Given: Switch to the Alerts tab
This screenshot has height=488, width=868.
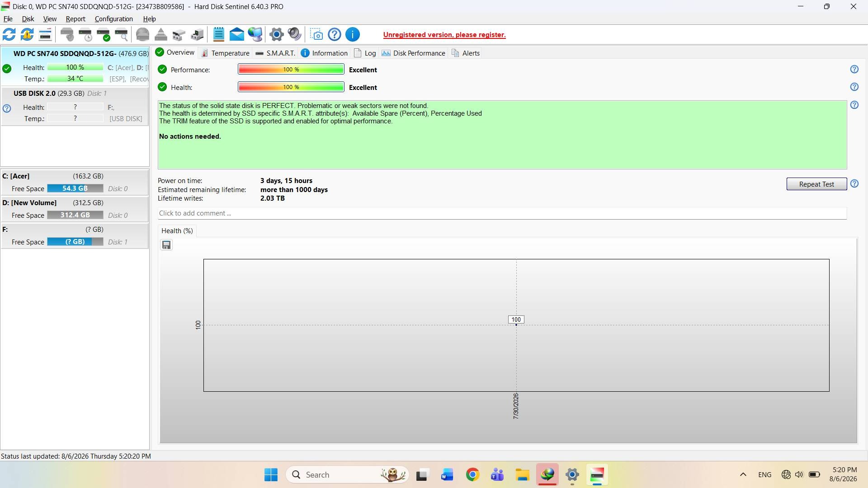Looking at the screenshot, I should click(x=466, y=53).
